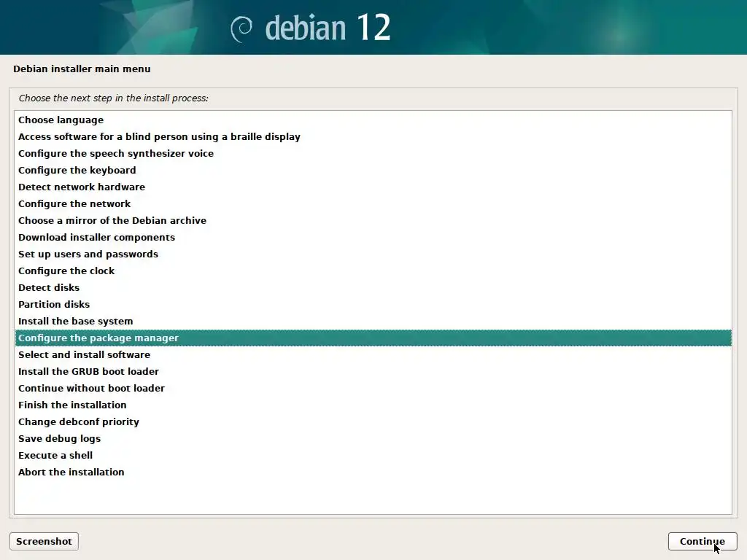Image resolution: width=747 pixels, height=560 pixels.
Task: Choose "Configure the keyboard" step
Action: click(373, 170)
